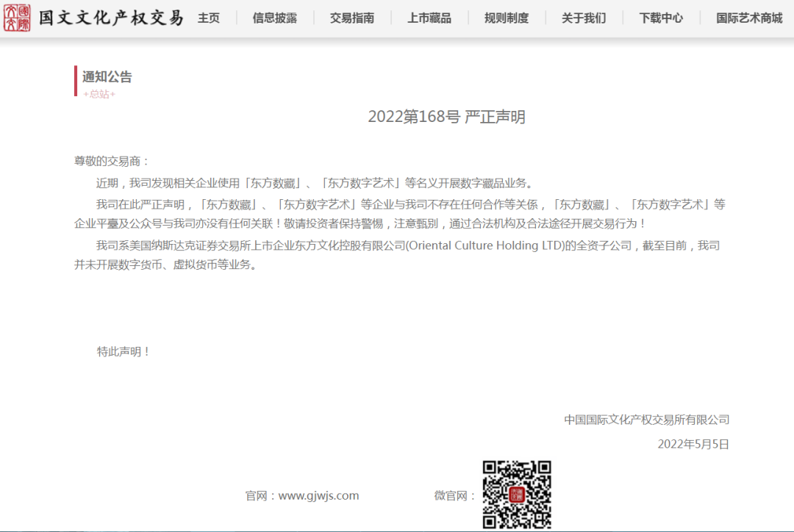
Task: Open the 关于我们 menu item
Action: click(x=584, y=18)
